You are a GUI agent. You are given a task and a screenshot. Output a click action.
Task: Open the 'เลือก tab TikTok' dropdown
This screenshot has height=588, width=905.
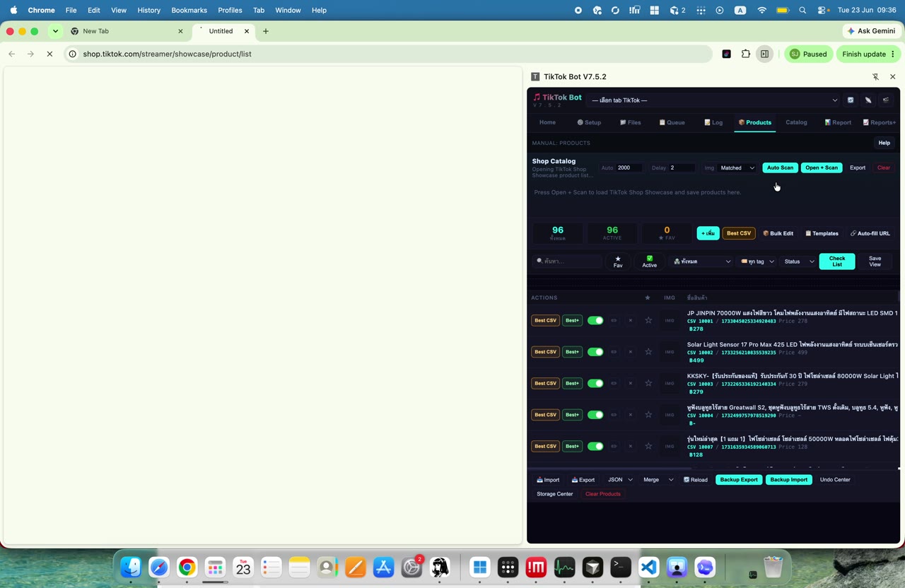pyautogui.click(x=714, y=100)
